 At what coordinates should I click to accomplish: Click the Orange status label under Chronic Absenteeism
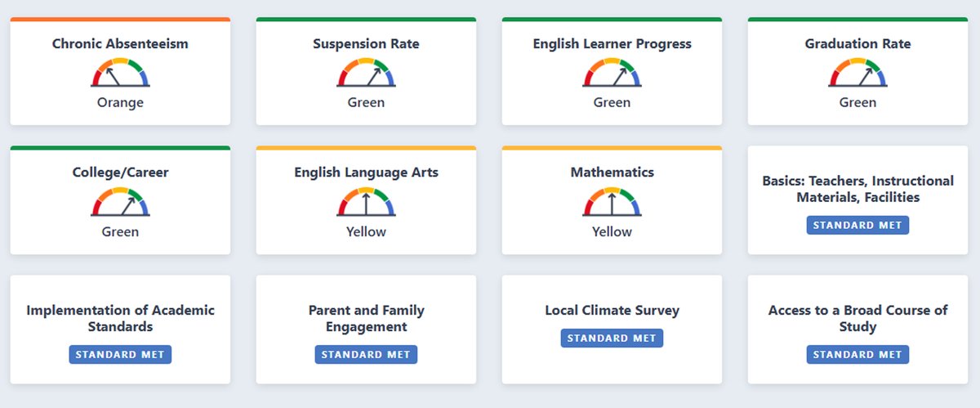[120, 103]
